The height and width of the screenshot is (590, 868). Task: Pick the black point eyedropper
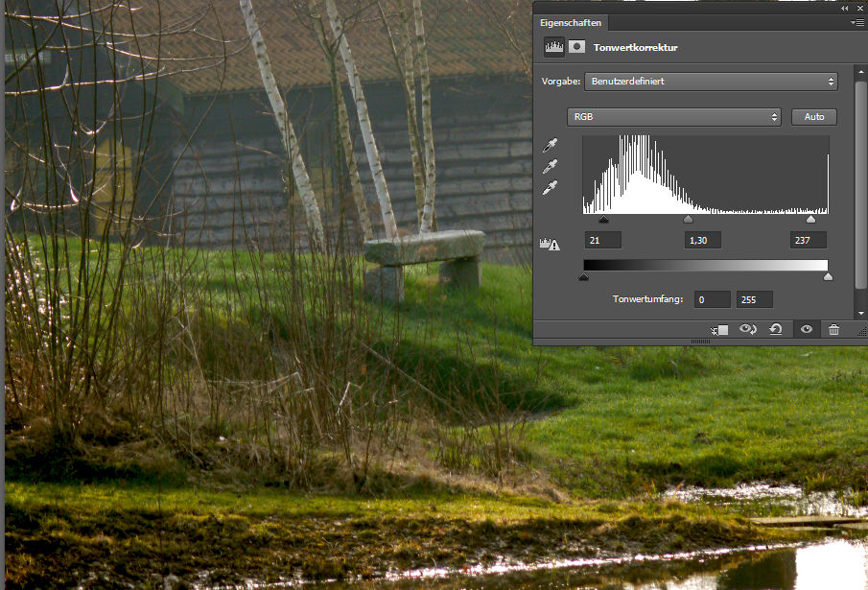point(550,145)
